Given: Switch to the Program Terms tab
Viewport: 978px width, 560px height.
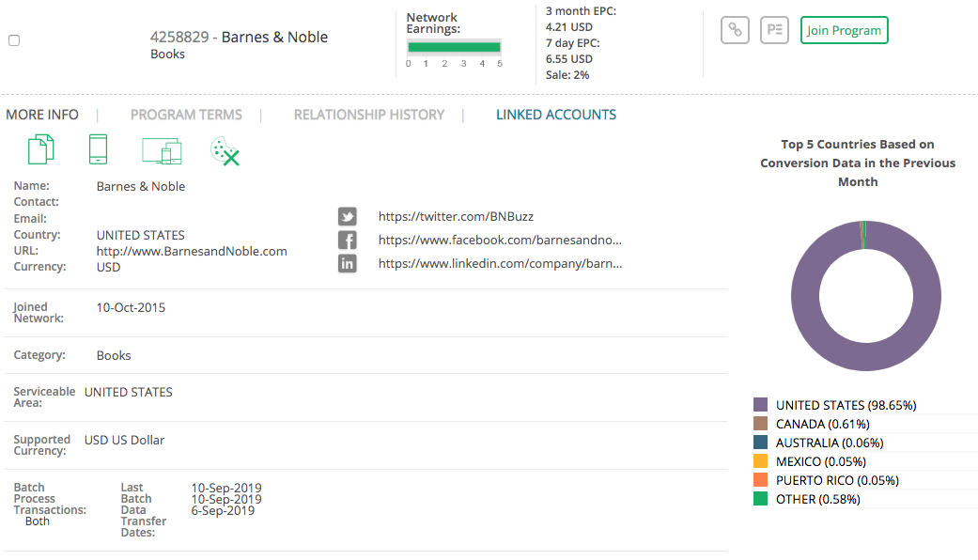Looking at the screenshot, I should tap(186, 115).
